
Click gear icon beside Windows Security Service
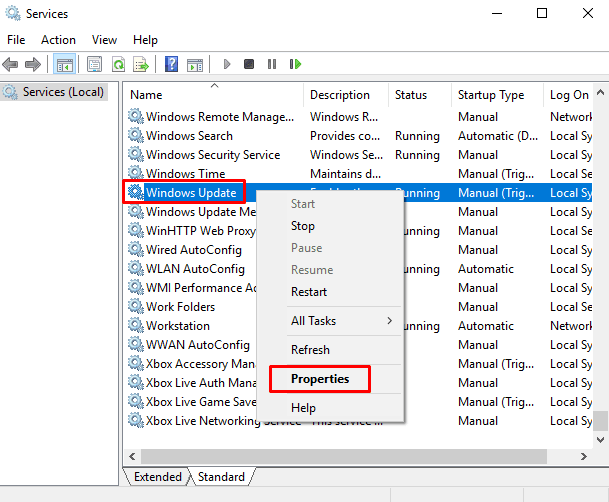point(136,155)
